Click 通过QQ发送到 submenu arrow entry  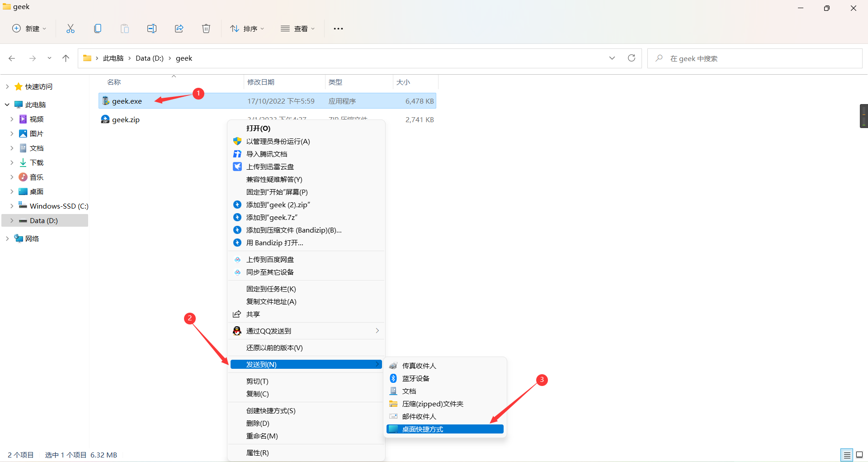click(306, 331)
